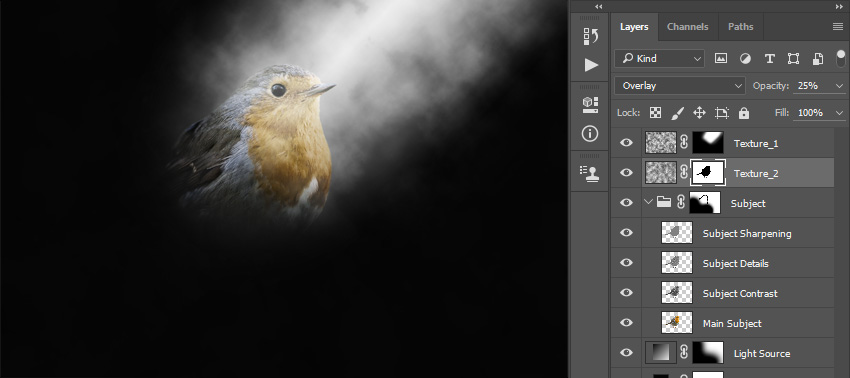Collapse panels using left double-arrow
Image resolution: width=850 pixels, height=378 pixels.
(598, 7)
